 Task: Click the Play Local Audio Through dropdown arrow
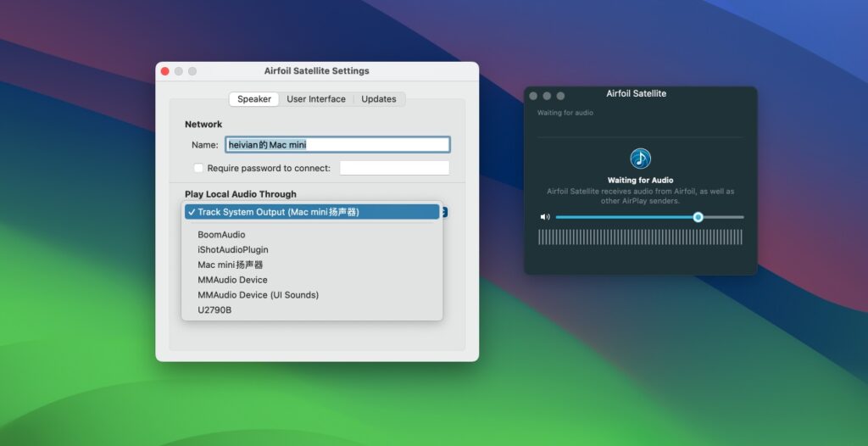pyautogui.click(x=444, y=212)
